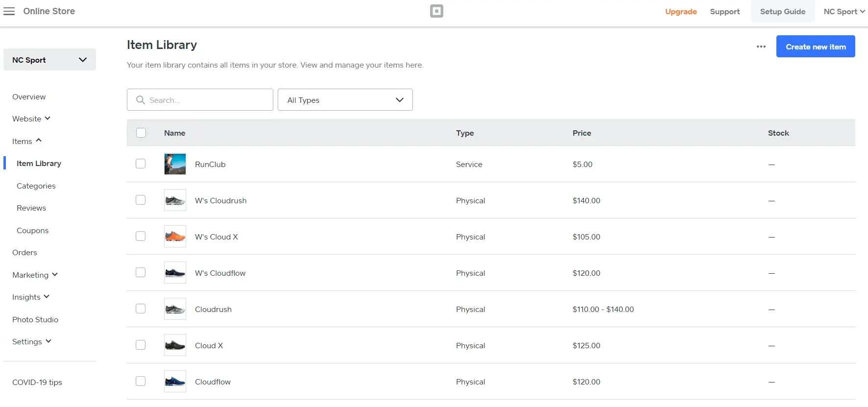Click the Stock column header

pos(778,133)
